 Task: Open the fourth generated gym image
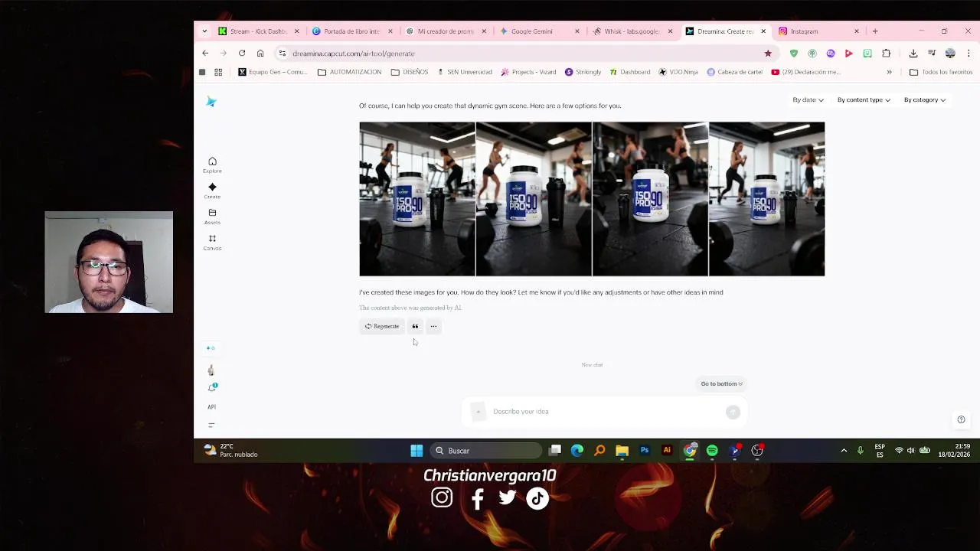[766, 199]
